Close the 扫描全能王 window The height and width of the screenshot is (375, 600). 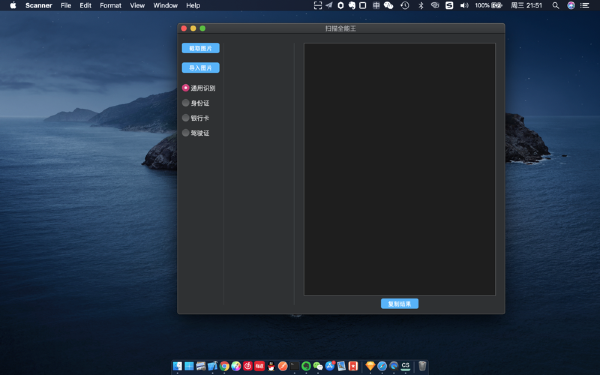(x=184, y=28)
